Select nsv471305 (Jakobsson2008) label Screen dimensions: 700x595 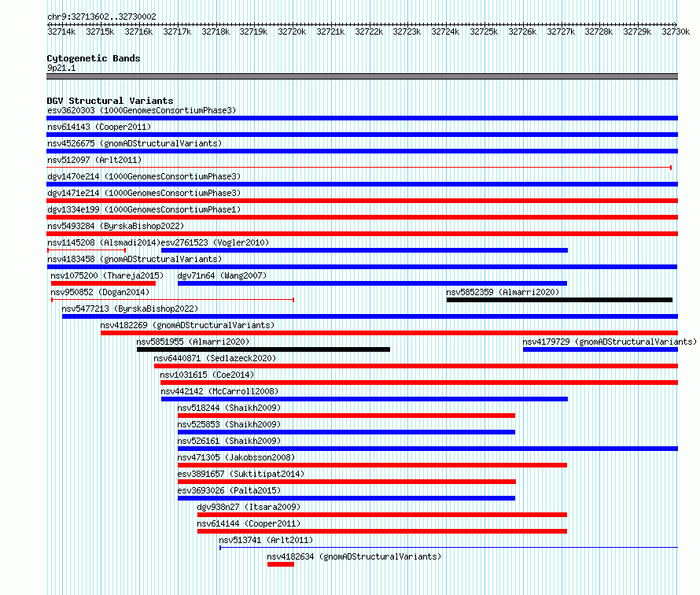[236, 457]
